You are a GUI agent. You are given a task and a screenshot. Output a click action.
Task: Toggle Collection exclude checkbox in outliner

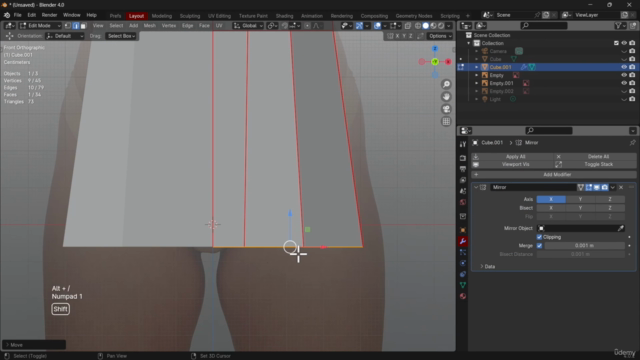pyautogui.click(x=616, y=43)
